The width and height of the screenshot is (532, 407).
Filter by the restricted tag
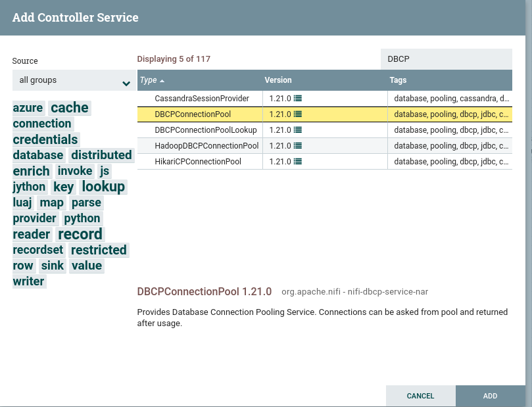pyautogui.click(x=99, y=250)
